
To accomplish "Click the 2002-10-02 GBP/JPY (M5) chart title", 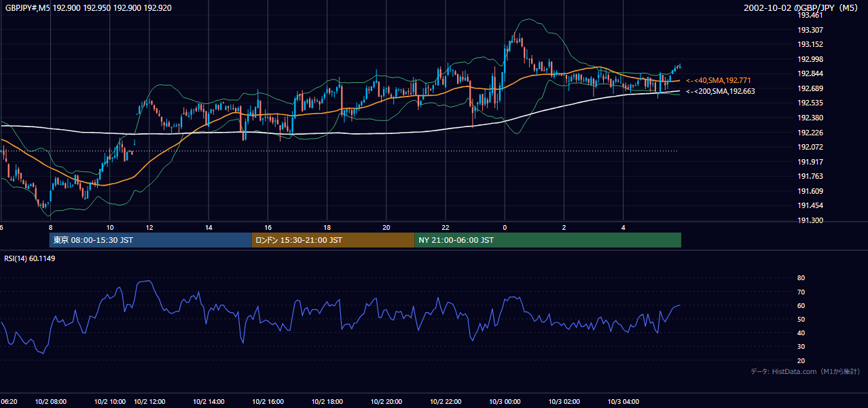I will click(801, 8).
